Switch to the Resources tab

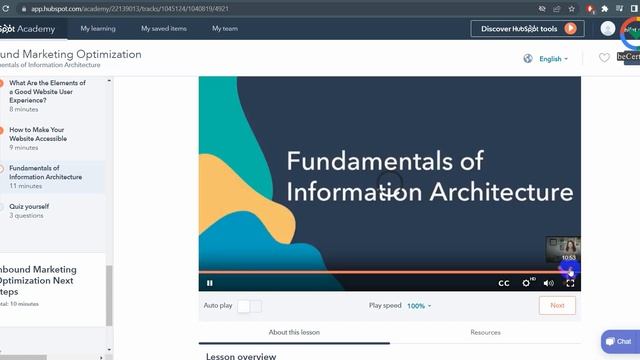485,332
